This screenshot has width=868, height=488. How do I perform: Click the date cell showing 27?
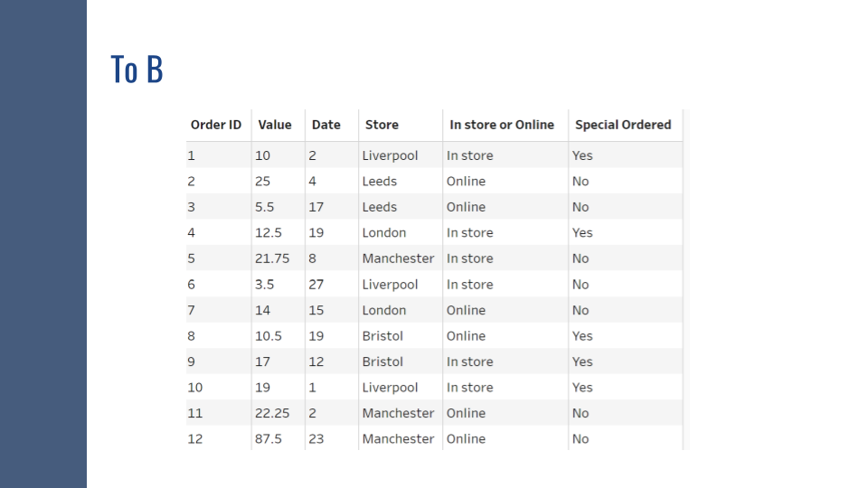[x=316, y=285]
